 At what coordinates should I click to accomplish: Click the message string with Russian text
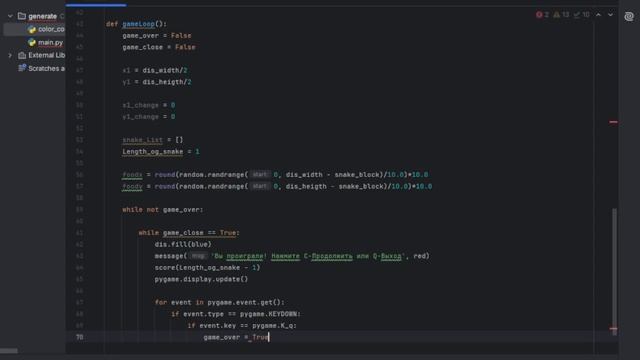tap(309, 256)
